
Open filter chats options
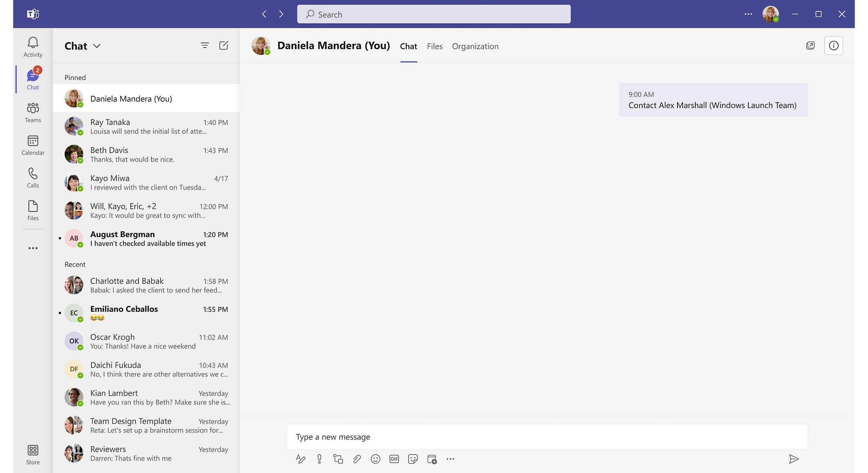[x=204, y=45]
